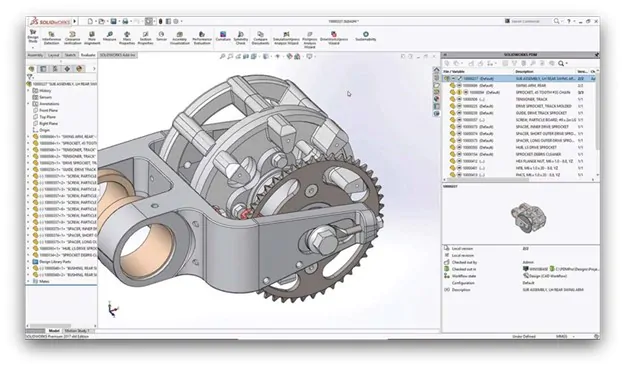Switch to the Sketch tab
Viewport: 624px width, 367px height.
coord(70,55)
